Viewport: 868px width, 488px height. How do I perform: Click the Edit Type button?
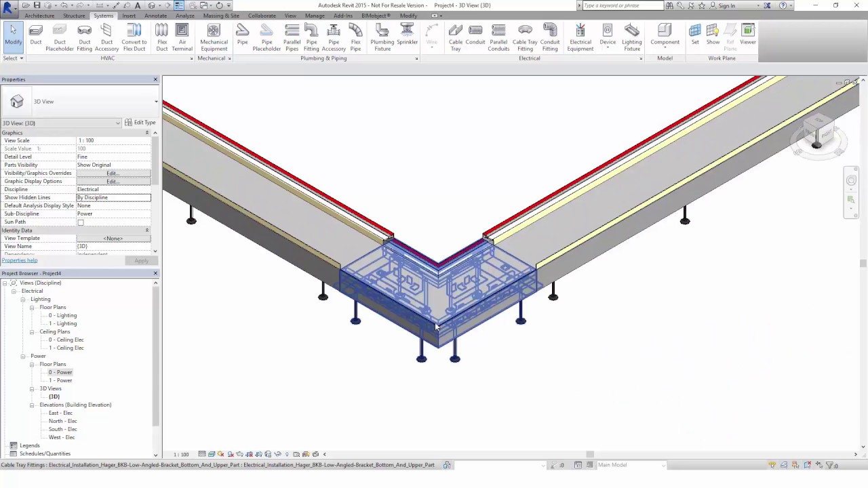(x=140, y=123)
